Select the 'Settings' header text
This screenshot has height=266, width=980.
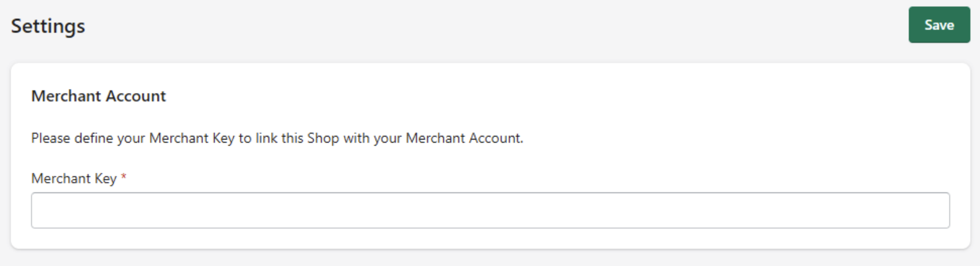coord(48,26)
